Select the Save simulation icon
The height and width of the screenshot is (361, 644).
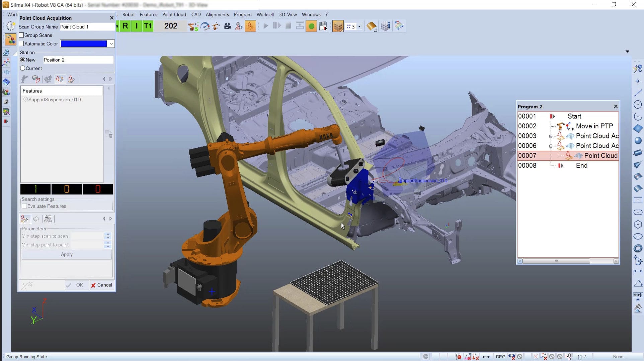tap(323, 26)
